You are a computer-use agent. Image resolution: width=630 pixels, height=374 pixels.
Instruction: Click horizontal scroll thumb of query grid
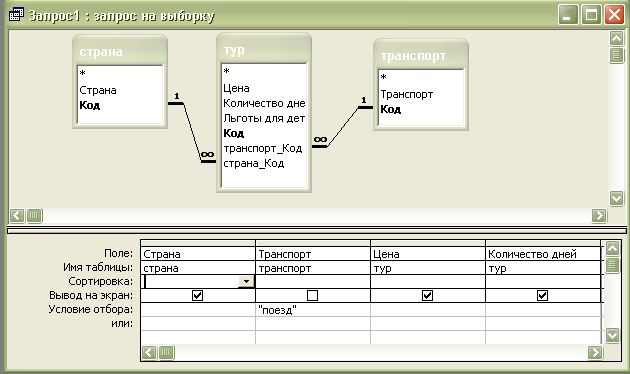pos(166,353)
